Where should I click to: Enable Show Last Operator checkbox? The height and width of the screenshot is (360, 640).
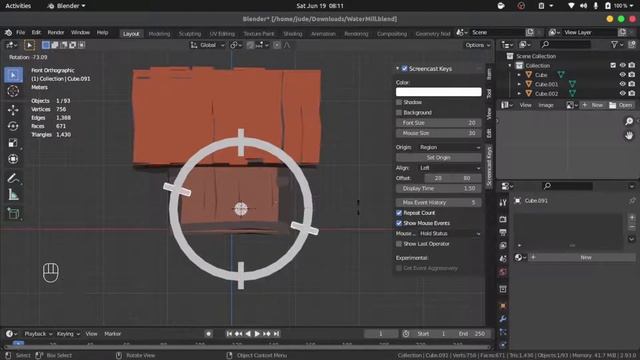click(x=399, y=244)
